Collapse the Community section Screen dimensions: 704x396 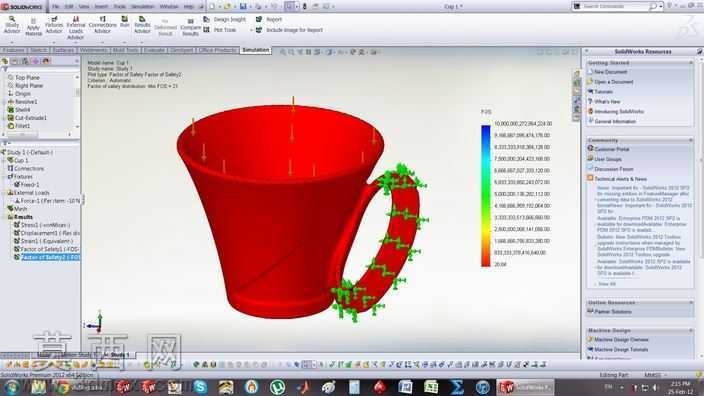click(x=691, y=140)
